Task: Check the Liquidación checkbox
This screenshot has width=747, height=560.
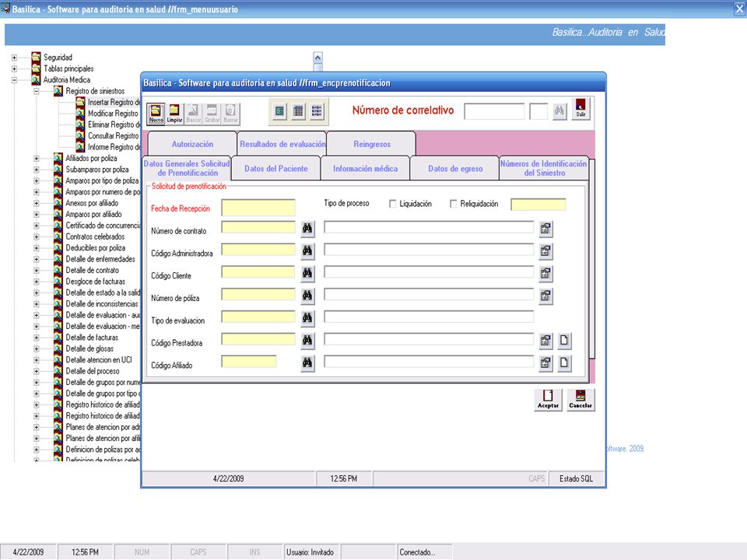Action: click(x=392, y=204)
